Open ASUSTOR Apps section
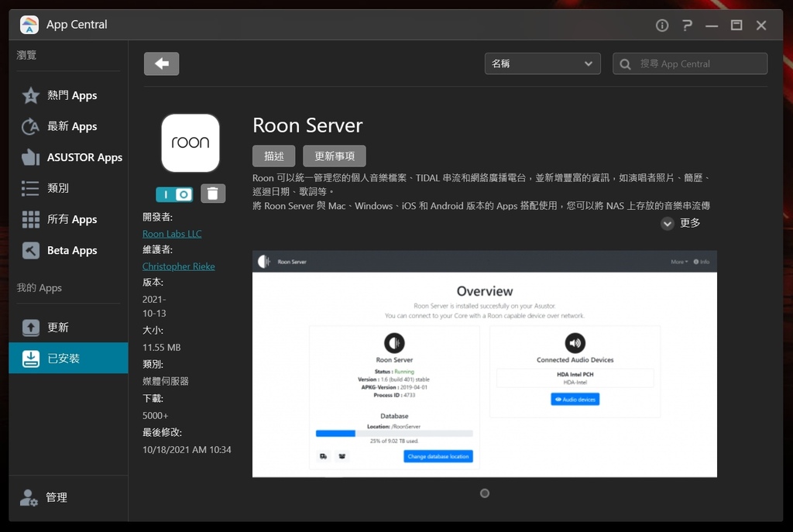Viewport: 793px width, 532px height. tap(68, 157)
